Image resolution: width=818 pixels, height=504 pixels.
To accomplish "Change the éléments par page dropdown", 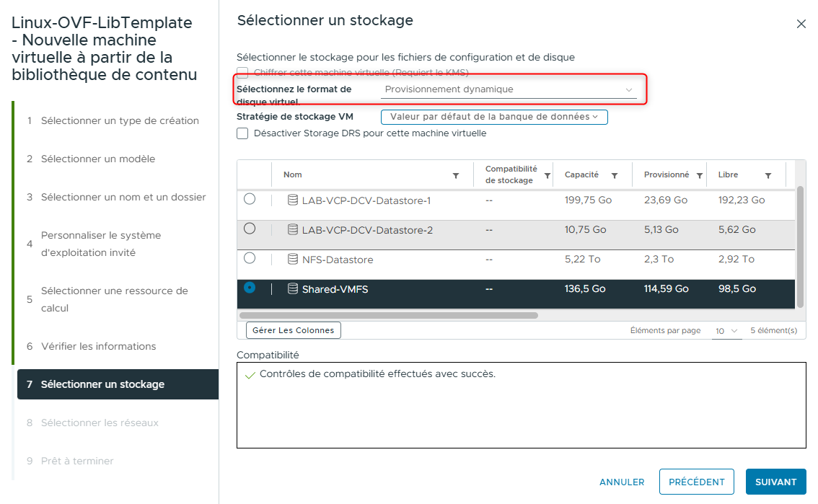I will 727,330.
